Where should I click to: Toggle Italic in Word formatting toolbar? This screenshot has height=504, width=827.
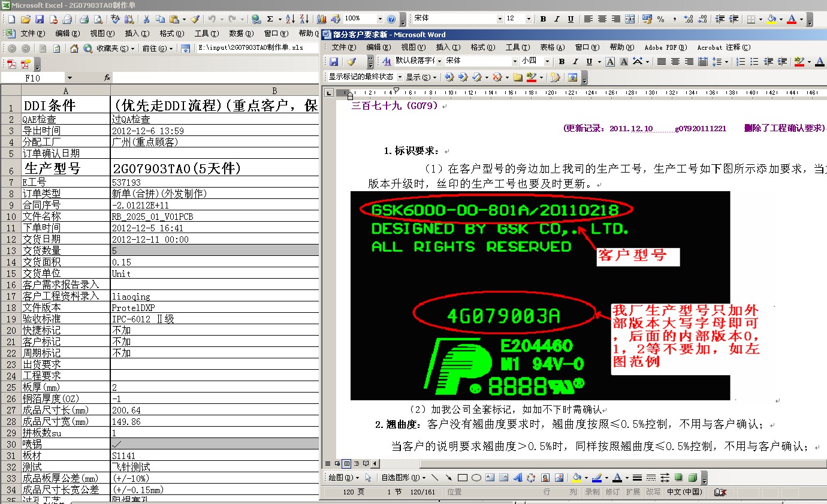(x=575, y=61)
